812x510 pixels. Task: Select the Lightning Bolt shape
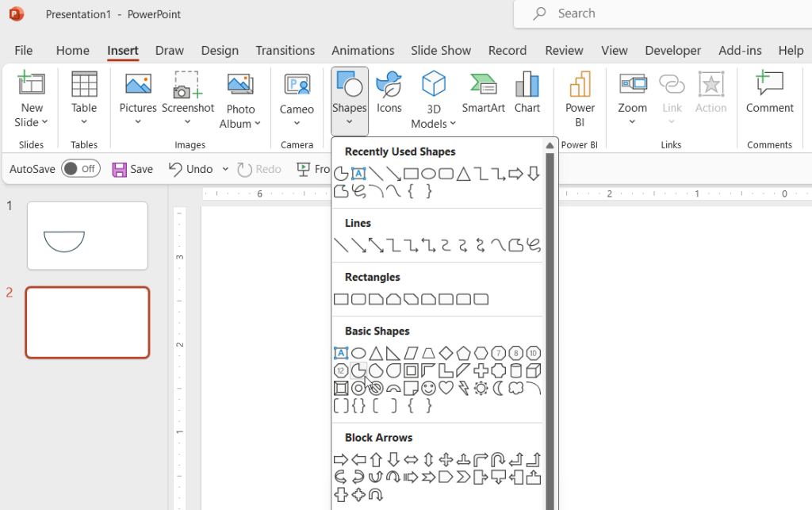tap(463, 388)
